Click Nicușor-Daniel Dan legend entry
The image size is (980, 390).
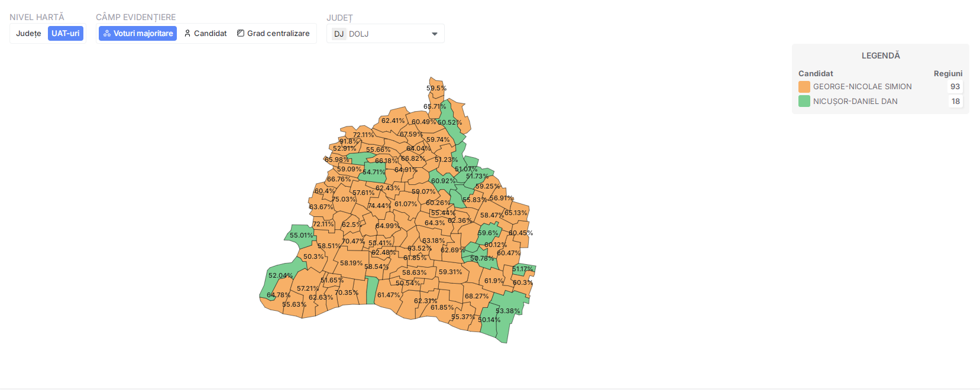click(855, 102)
